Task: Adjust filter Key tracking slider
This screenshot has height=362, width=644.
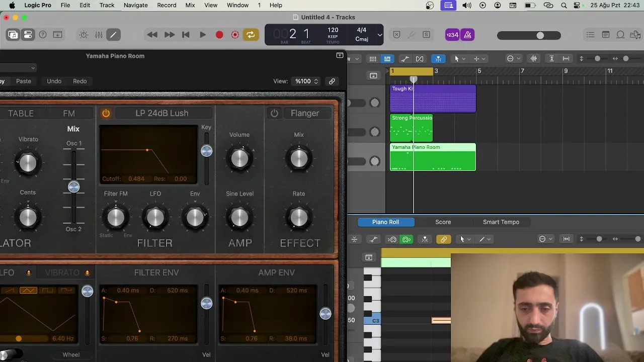Action: click(x=206, y=151)
